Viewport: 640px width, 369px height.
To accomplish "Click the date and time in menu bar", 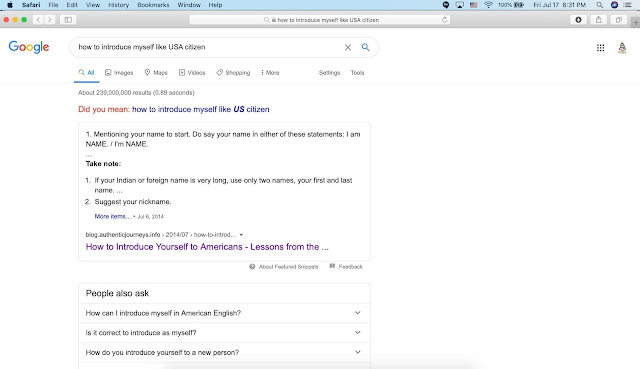I will tap(559, 5).
